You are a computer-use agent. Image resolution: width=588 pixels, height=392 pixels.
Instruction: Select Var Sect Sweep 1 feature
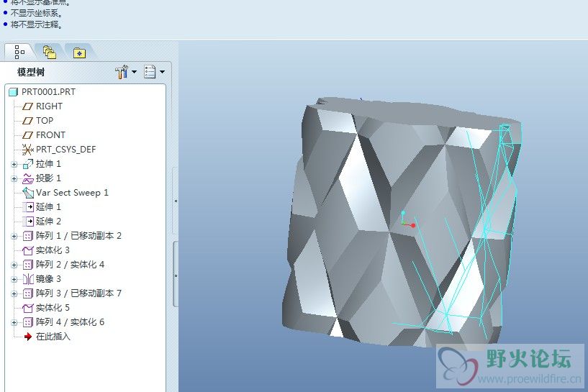[72, 193]
